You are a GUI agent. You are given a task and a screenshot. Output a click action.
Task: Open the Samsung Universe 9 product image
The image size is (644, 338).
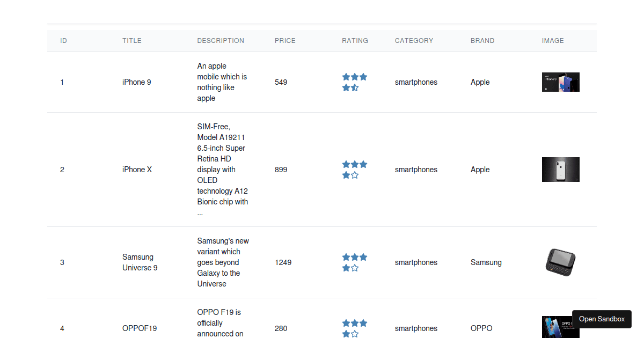point(560,262)
